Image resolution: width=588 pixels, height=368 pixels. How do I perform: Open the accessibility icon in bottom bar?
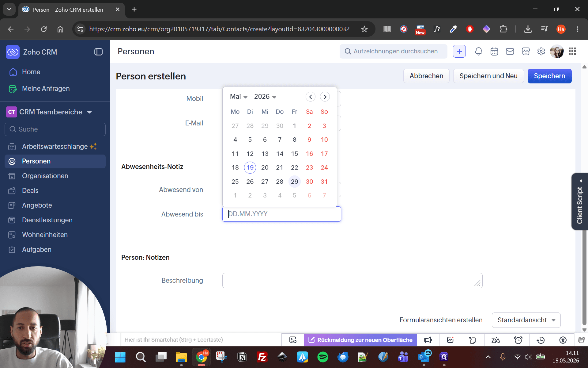pyautogui.click(x=563, y=340)
